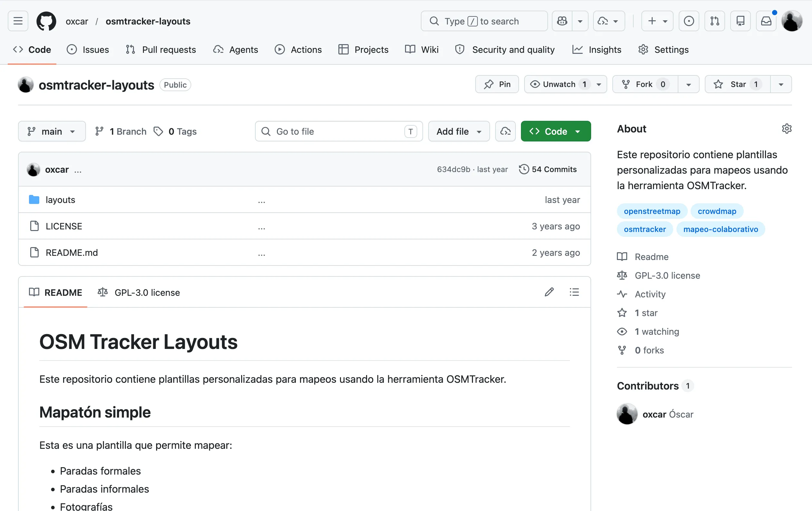The image size is (812, 511).
Task: Open repositories icon in top header
Action: click(740, 21)
